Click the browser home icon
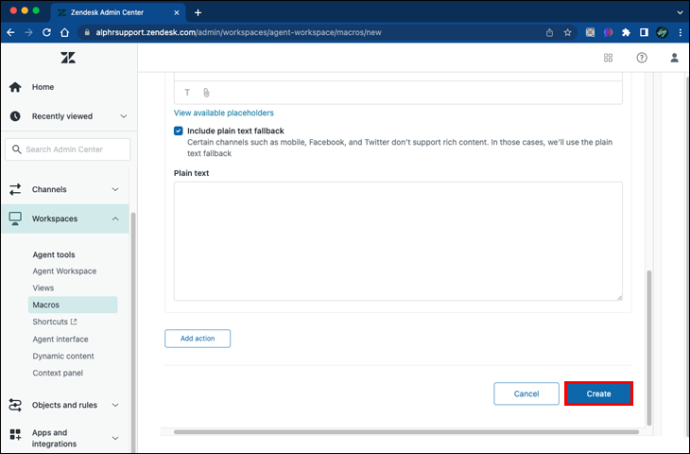 (65, 33)
